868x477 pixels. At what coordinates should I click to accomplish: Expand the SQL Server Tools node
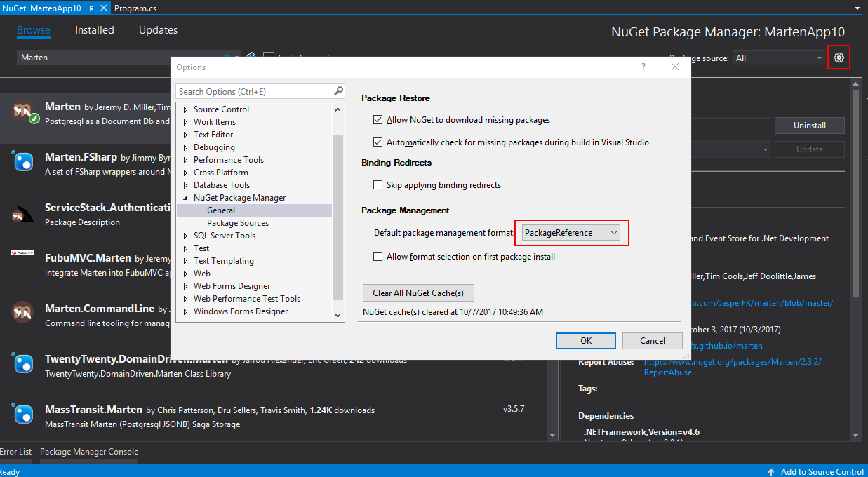(x=186, y=236)
